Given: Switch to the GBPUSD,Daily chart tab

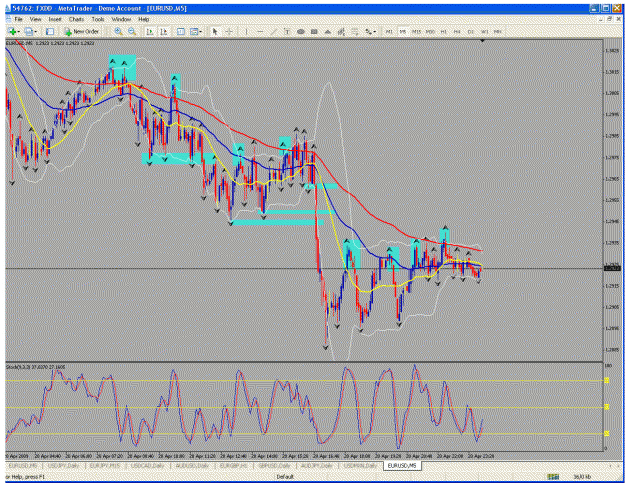Looking at the screenshot, I should 274,465.
